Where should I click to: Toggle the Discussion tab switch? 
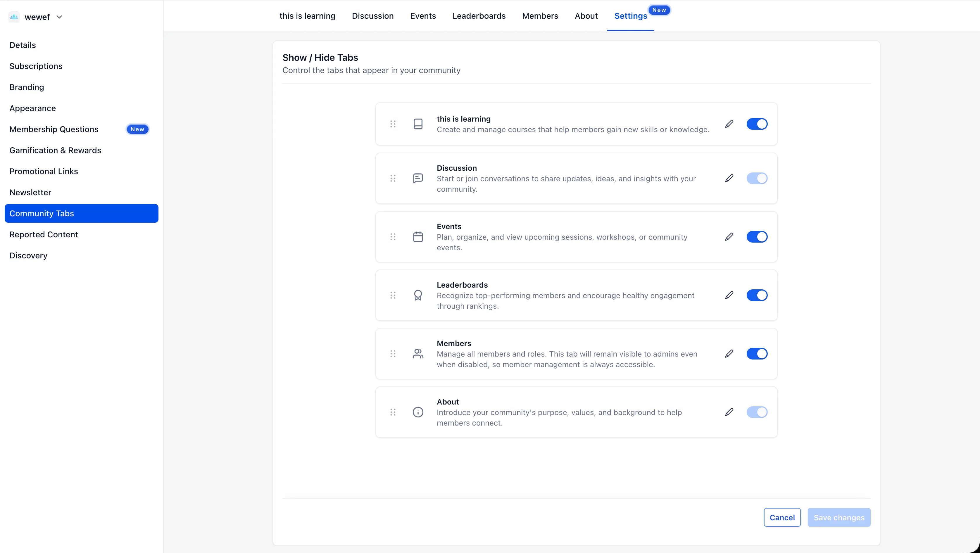[757, 178]
